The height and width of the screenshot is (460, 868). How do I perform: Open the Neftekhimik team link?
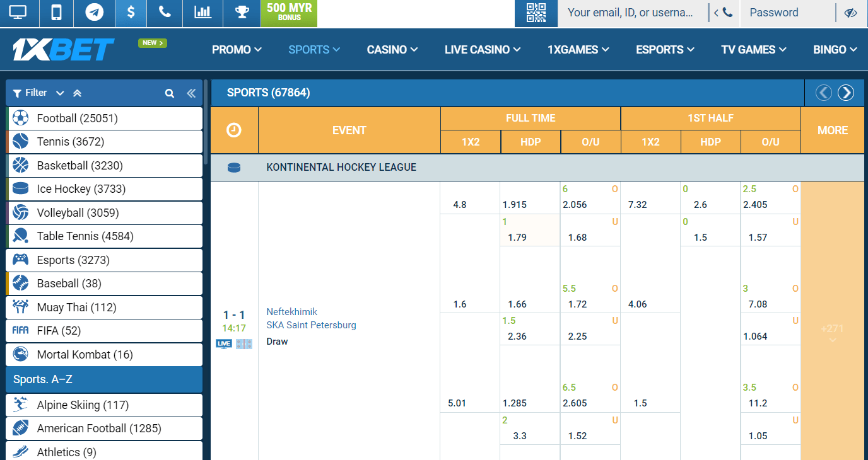[x=291, y=312]
